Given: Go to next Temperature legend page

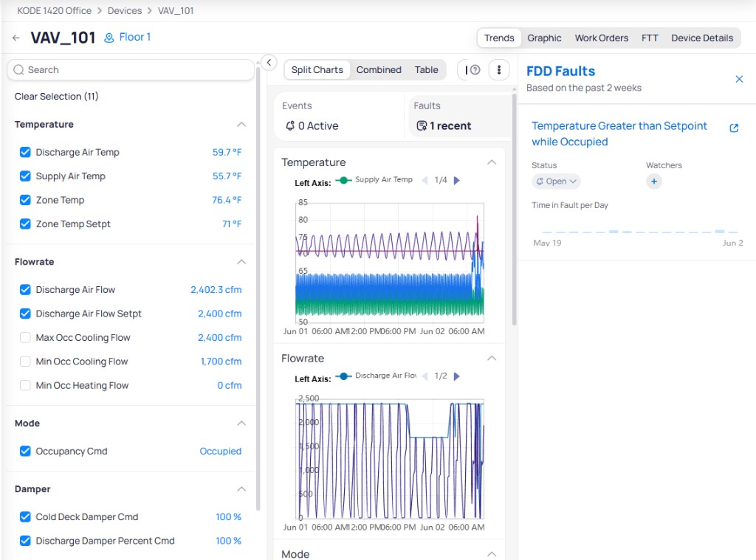Looking at the screenshot, I should [x=456, y=180].
